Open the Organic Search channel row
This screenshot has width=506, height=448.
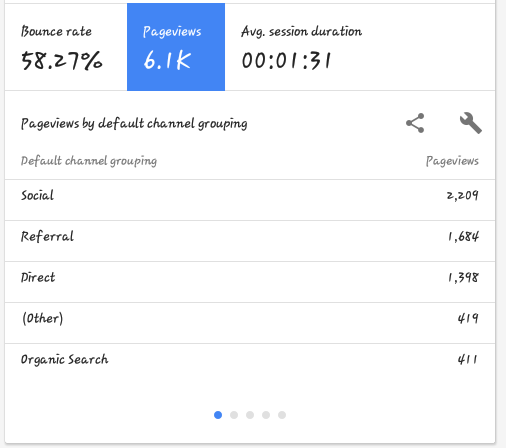coord(250,364)
